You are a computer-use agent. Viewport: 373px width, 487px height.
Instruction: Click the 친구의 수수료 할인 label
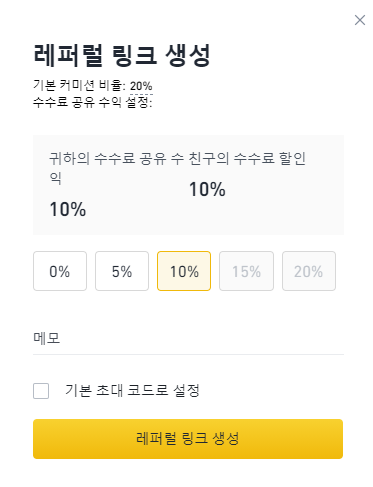pos(247,158)
